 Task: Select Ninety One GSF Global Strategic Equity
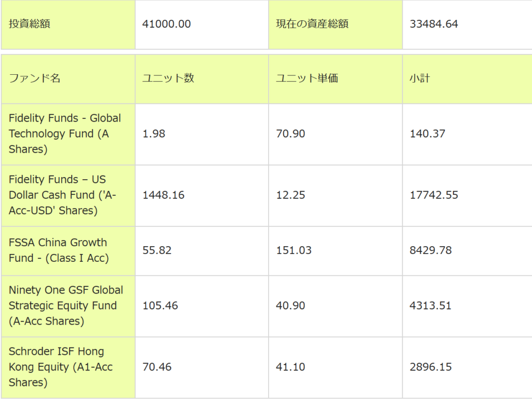point(66,305)
